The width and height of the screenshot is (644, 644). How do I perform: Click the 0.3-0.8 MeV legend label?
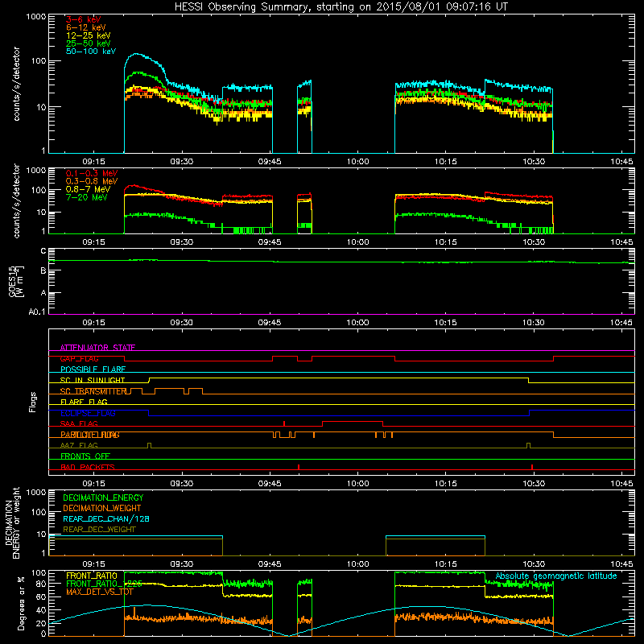pyautogui.click(x=92, y=181)
